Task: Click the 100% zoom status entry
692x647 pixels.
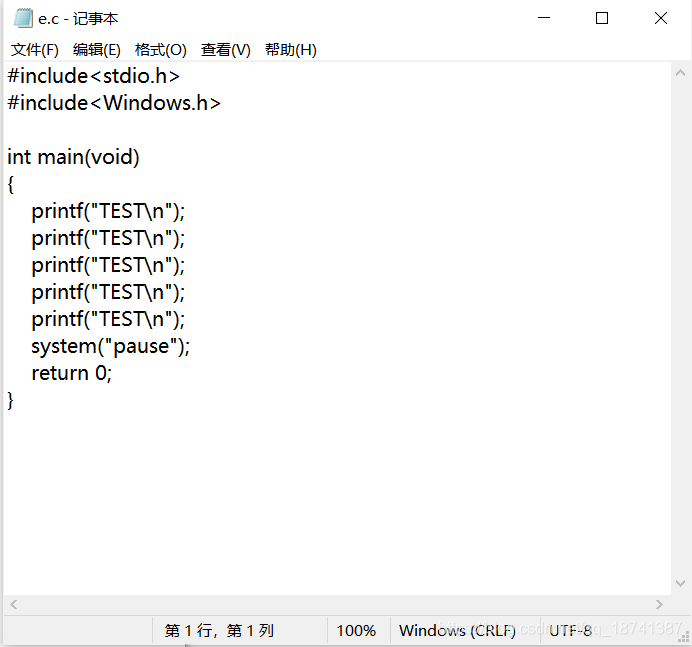Action: coord(356,631)
